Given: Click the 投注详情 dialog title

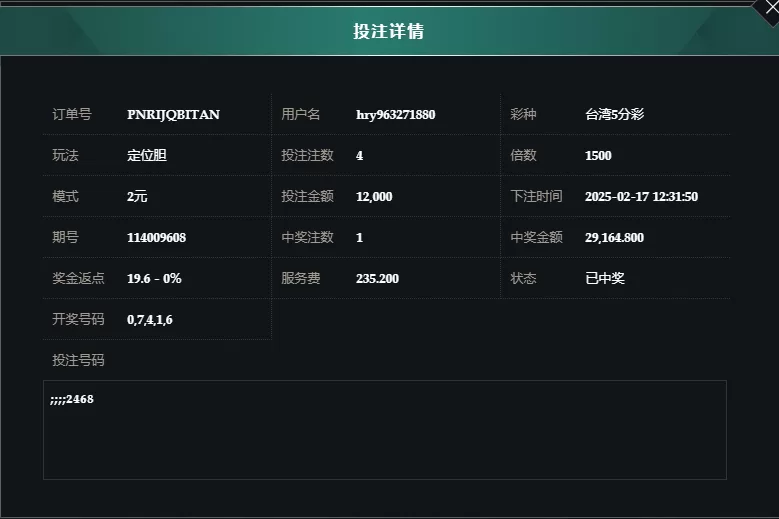Looking at the screenshot, I should click(x=389, y=31).
